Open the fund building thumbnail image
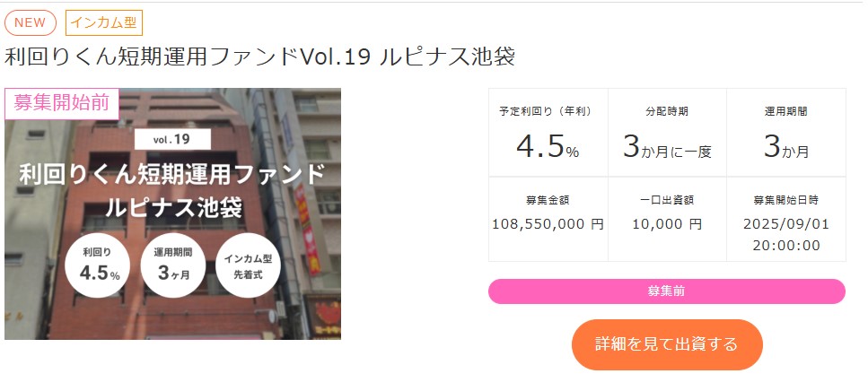Image resolution: width=868 pixels, height=391 pixels. pyautogui.click(x=172, y=213)
